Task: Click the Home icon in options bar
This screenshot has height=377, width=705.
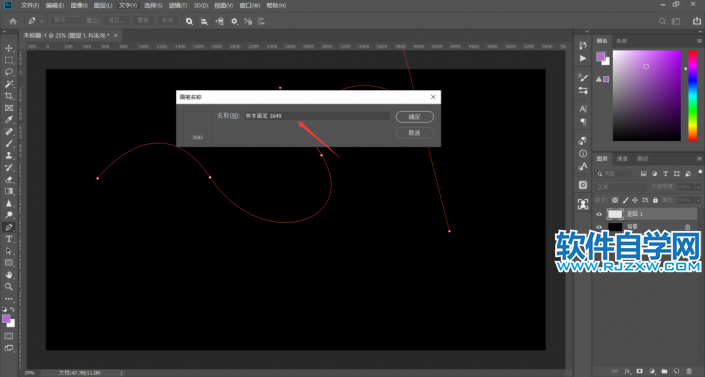Action: click(x=13, y=21)
